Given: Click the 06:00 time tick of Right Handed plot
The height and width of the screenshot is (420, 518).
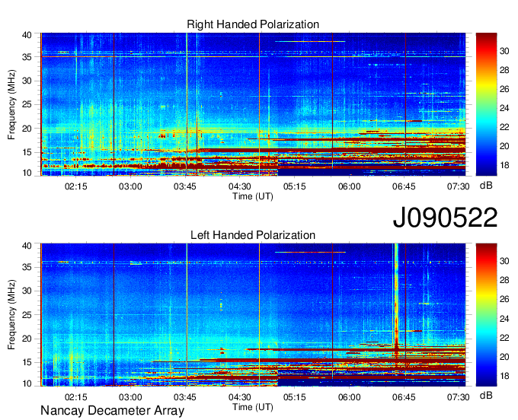Looking at the screenshot, I should click(349, 186).
